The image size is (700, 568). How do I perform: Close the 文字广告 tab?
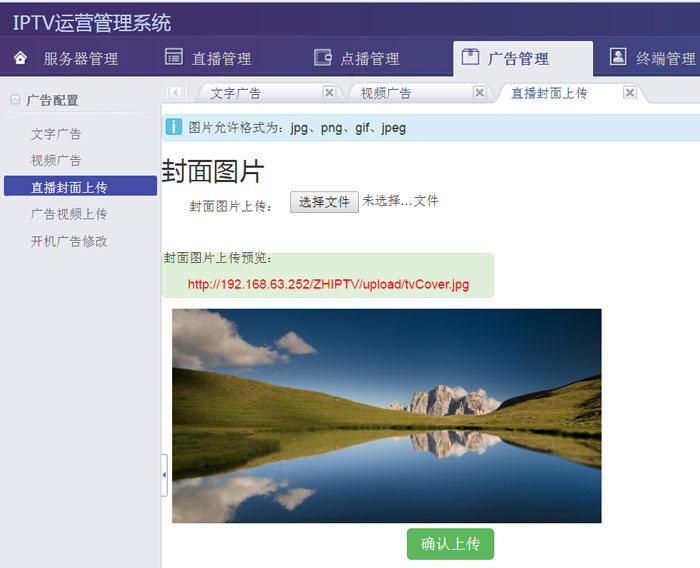(329, 92)
